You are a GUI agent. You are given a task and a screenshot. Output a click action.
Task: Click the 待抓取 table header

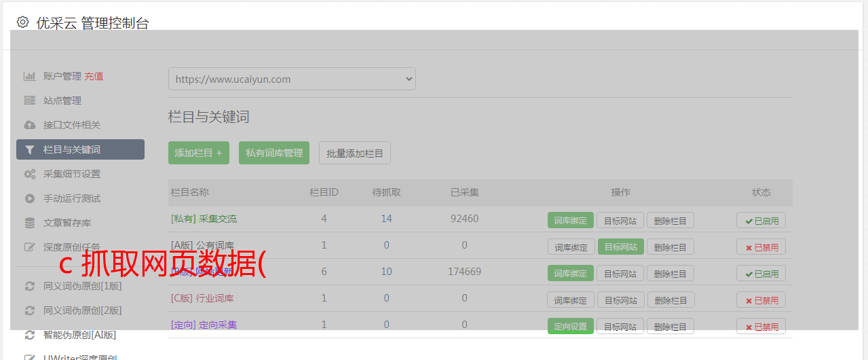click(x=386, y=192)
